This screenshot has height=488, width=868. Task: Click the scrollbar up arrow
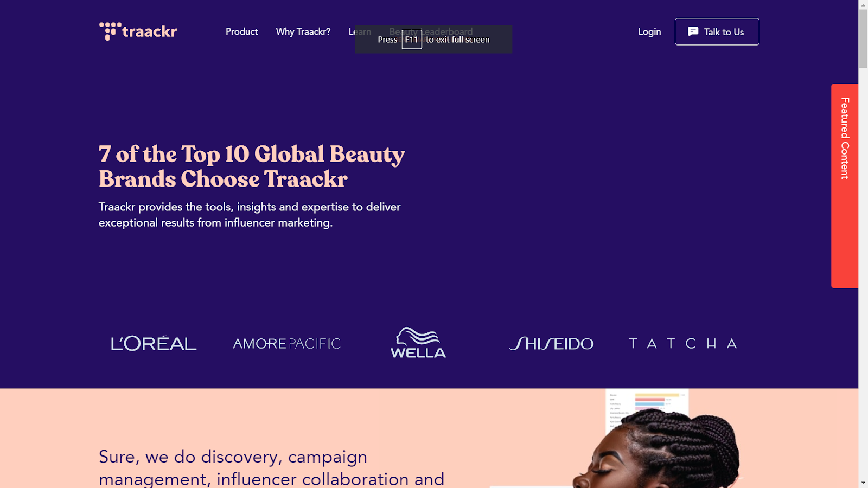point(863,5)
